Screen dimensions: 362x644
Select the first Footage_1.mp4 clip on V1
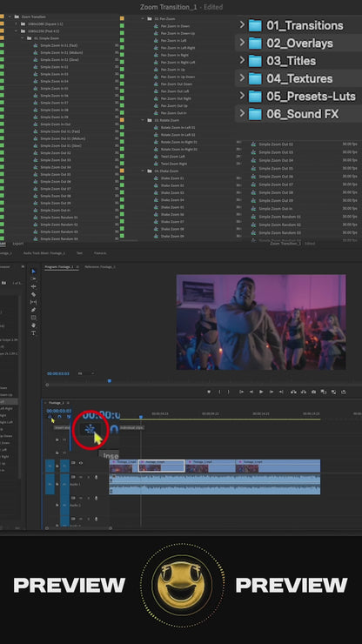pyautogui.click(x=124, y=466)
